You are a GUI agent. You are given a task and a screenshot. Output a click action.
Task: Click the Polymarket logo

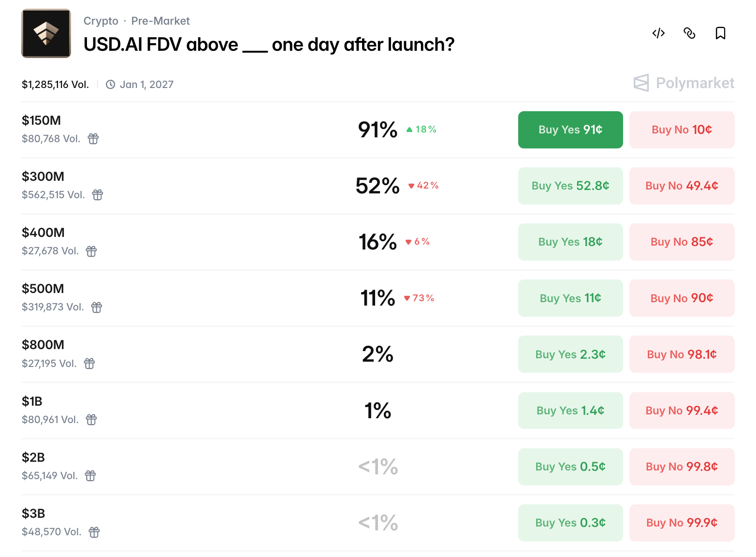coord(683,83)
